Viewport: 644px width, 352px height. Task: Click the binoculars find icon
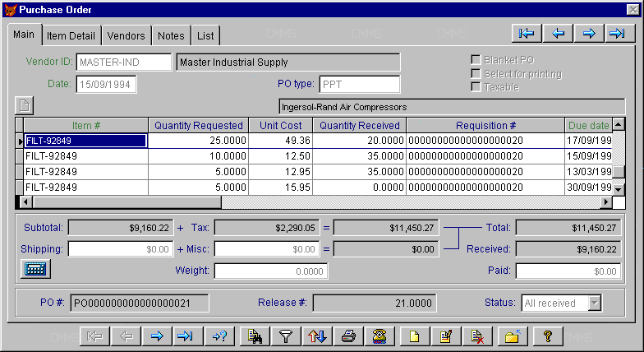click(255, 336)
